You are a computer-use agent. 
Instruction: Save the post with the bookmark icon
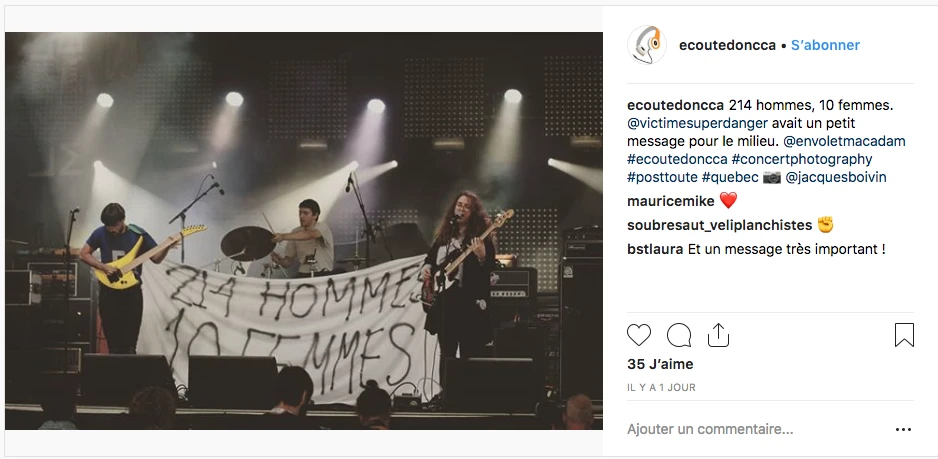coord(904,335)
